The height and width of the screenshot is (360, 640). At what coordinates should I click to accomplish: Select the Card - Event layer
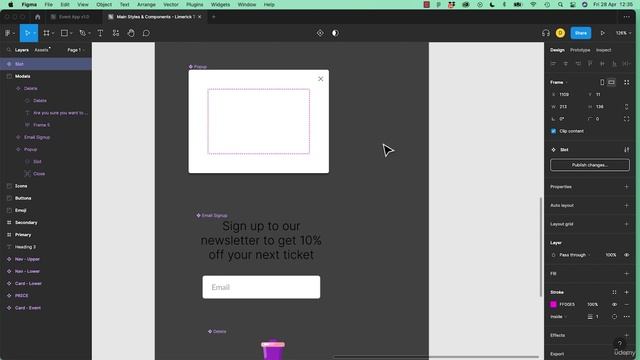point(28,308)
